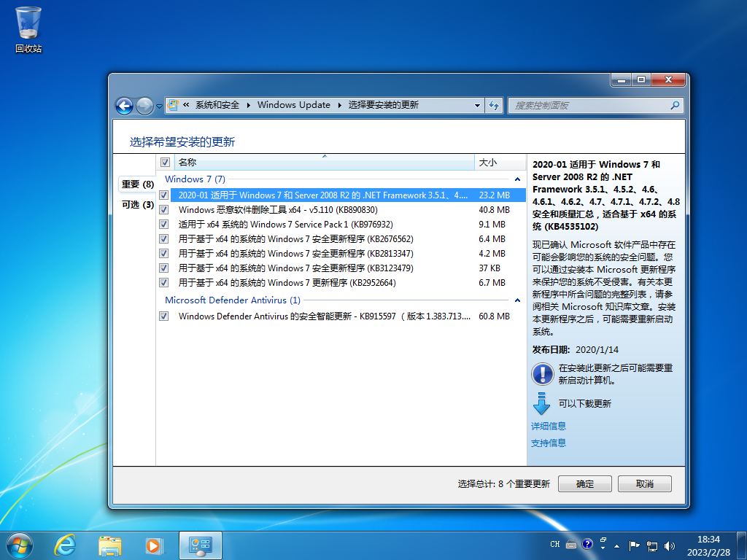This screenshot has width=747, height=560.
Task: Click the Control Panel icon in address bar
Action: tap(174, 105)
